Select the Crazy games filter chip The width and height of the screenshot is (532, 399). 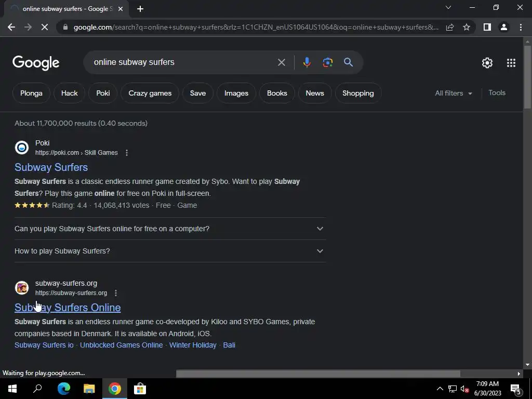pos(150,93)
